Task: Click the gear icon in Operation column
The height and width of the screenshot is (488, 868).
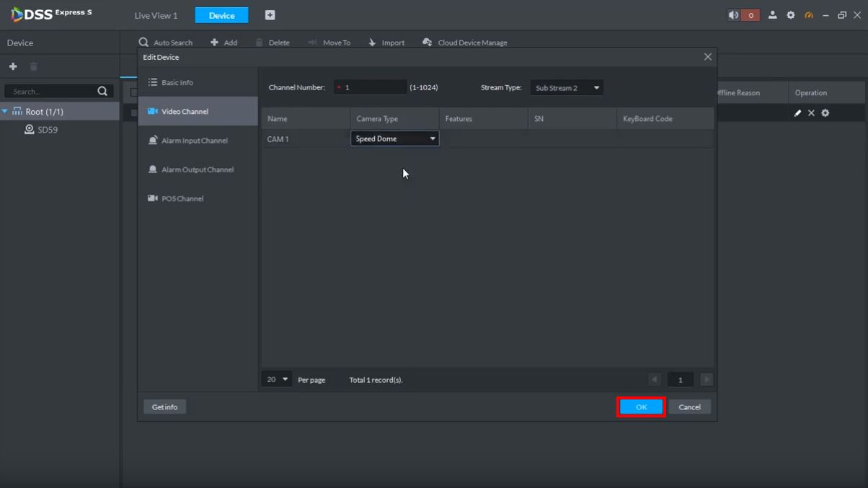Action: click(825, 113)
